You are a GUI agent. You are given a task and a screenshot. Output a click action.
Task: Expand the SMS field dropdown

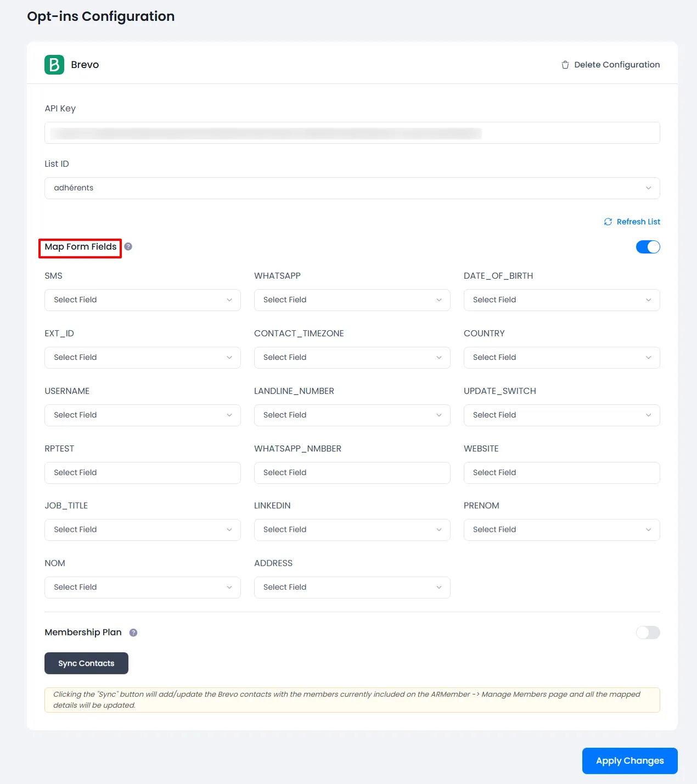[142, 300]
